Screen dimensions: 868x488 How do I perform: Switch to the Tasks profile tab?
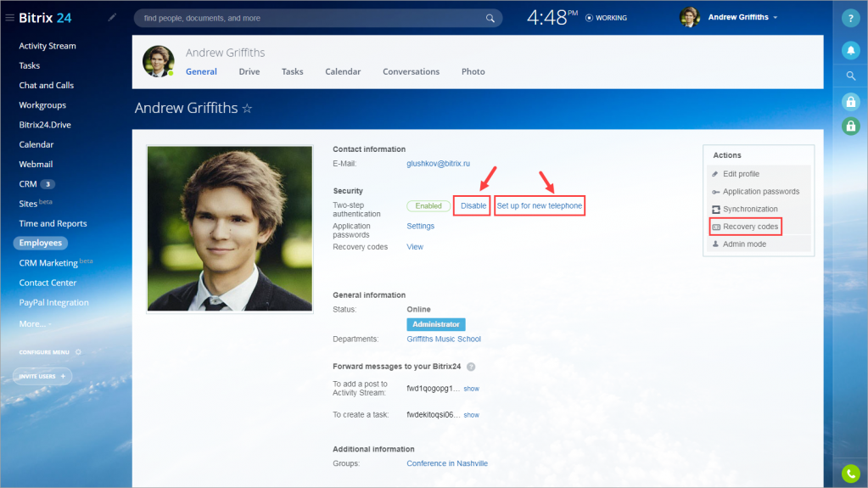(292, 71)
